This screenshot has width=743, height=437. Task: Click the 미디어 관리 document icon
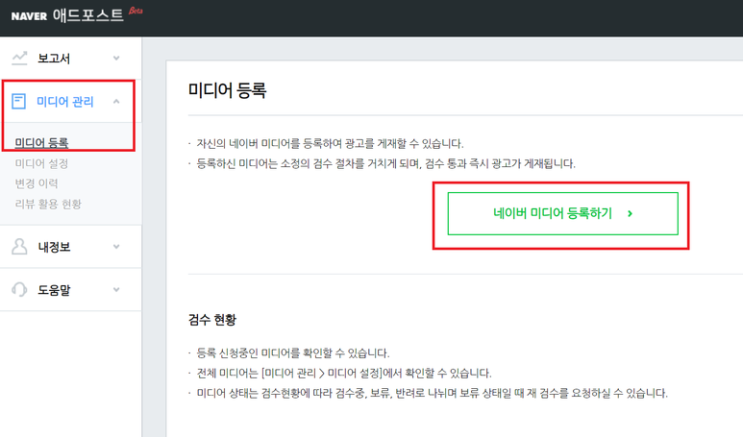[x=18, y=101]
